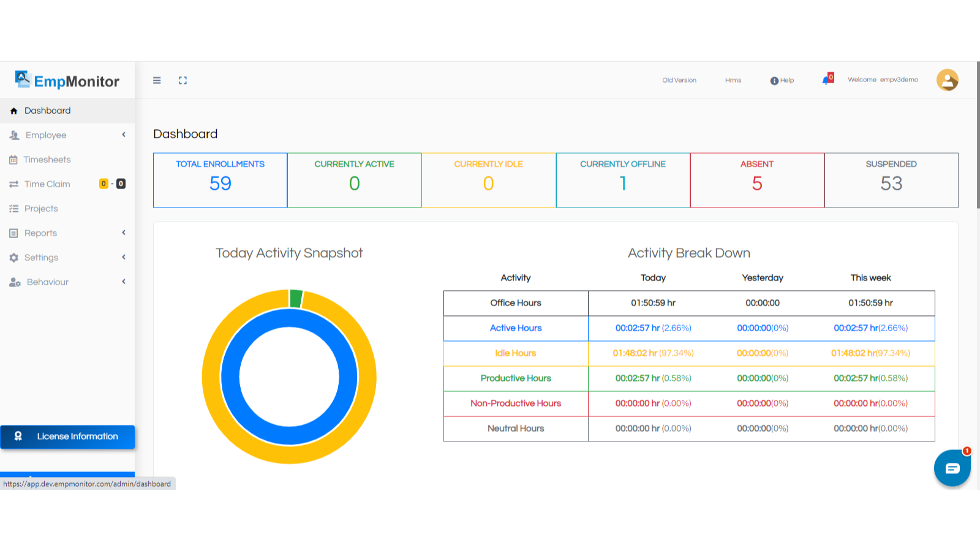Click the Time Claim arrows icon

click(13, 184)
